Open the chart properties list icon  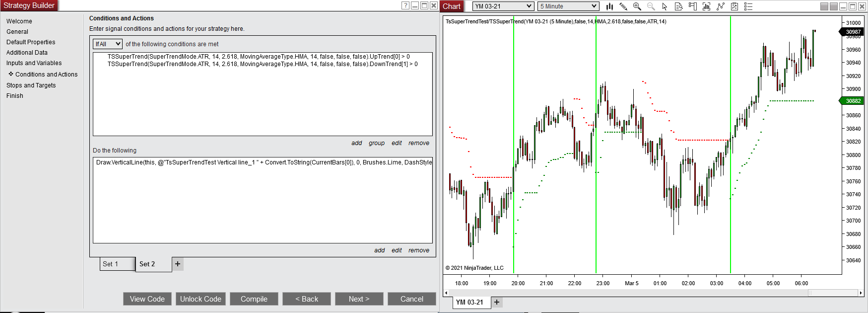[748, 6]
